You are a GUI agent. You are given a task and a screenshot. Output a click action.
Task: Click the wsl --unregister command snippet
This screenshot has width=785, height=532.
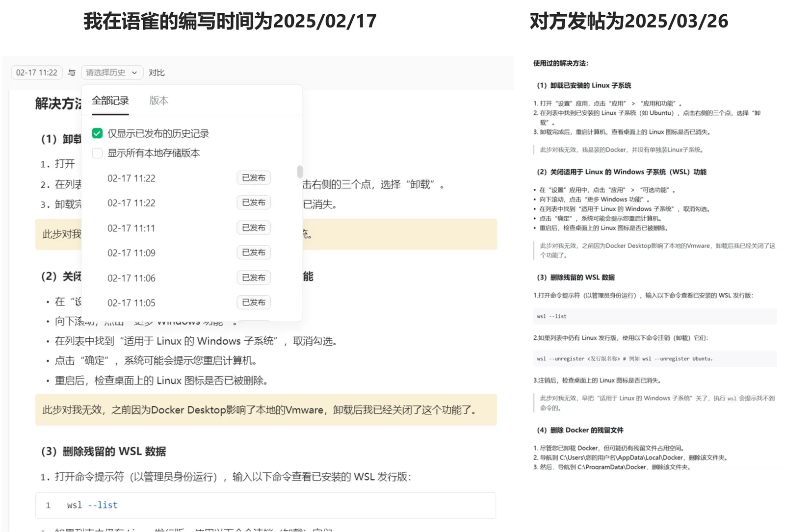pyautogui.click(x=655, y=358)
